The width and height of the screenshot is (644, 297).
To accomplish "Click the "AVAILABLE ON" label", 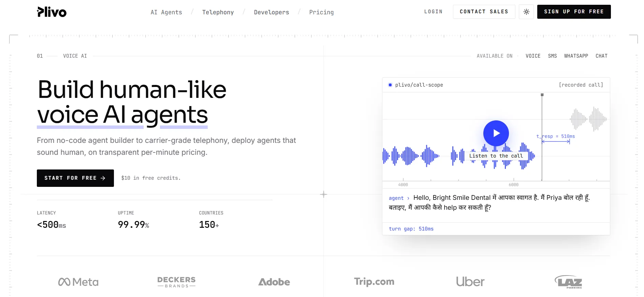I will (495, 56).
